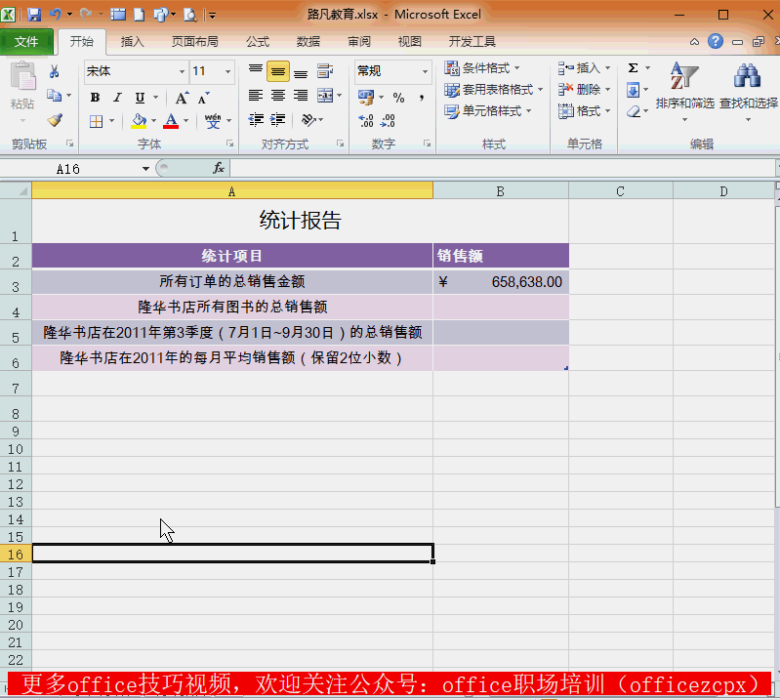Viewport: 780px width, 700px height.
Task: Click the yellow fill color bucket
Action: point(139,121)
